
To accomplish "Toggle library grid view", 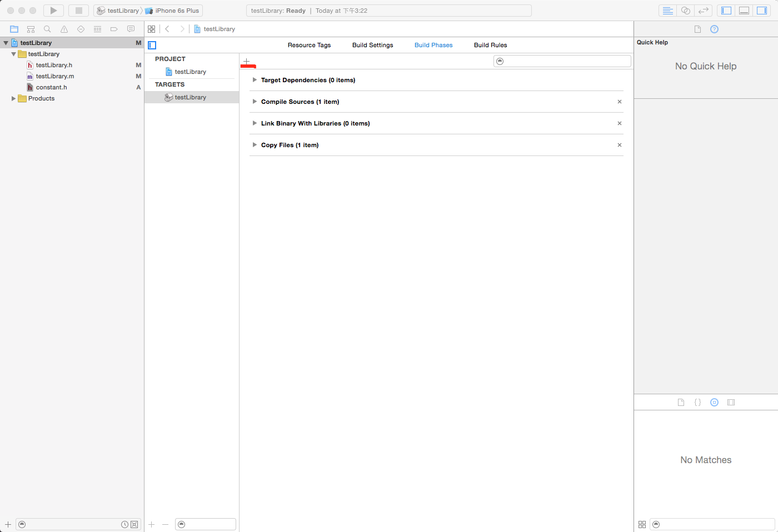I will pyautogui.click(x=642, y=524).
